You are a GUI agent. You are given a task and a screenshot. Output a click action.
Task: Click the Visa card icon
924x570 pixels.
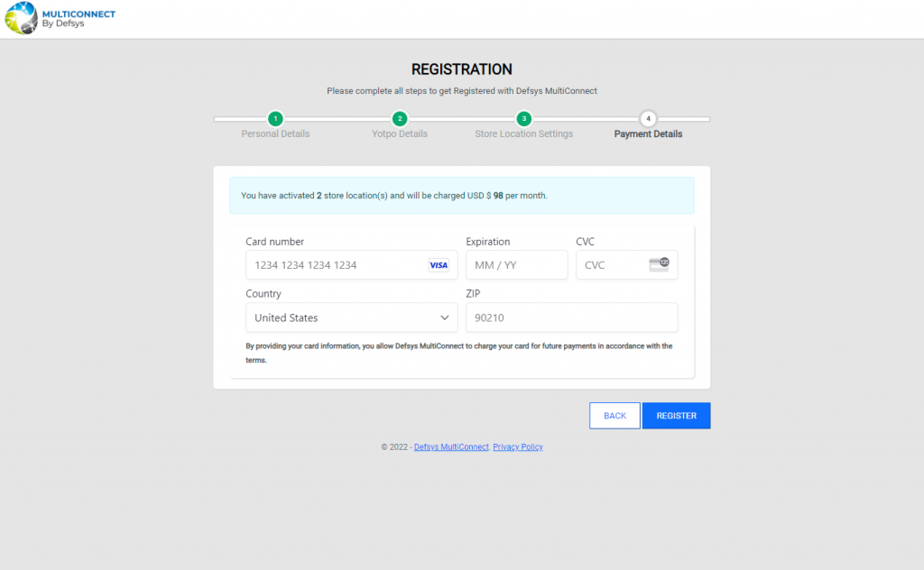[439, 265]
